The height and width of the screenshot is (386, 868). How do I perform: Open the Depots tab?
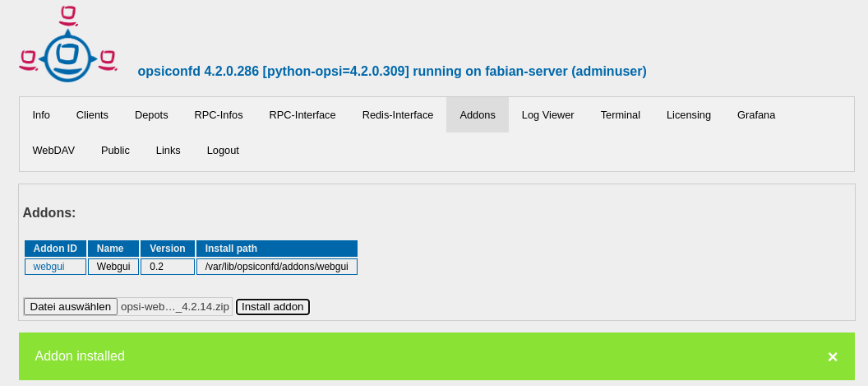pyautogui.click(x=151, y=115)
